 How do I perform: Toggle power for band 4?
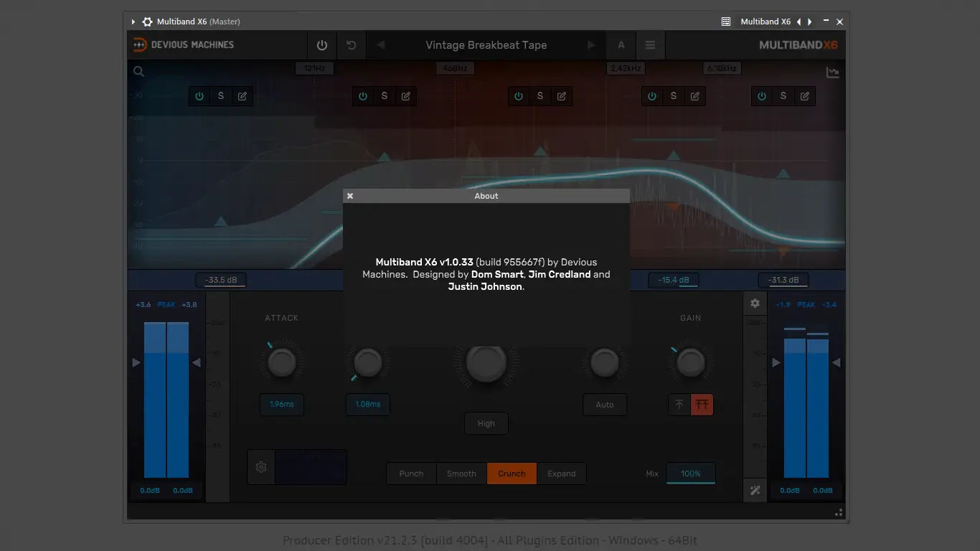pos(652,96)
